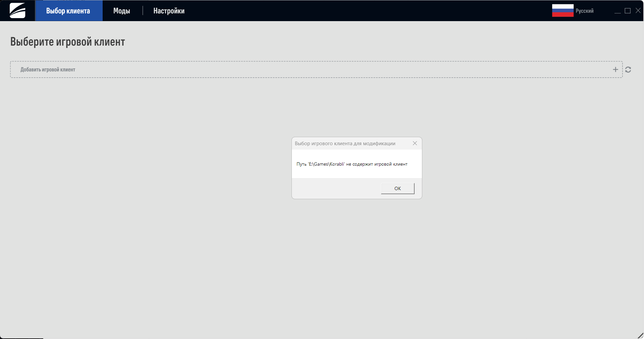Click the Выберите игровой клиент heading
The width and height of the screenshot is (644, 339).
tap(67, 42)
